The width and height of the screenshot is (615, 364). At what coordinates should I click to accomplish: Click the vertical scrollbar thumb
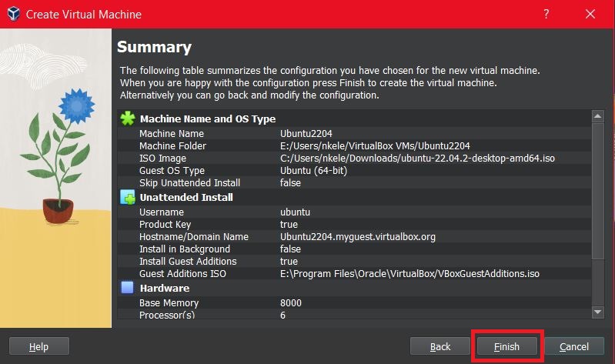(598, 191)
